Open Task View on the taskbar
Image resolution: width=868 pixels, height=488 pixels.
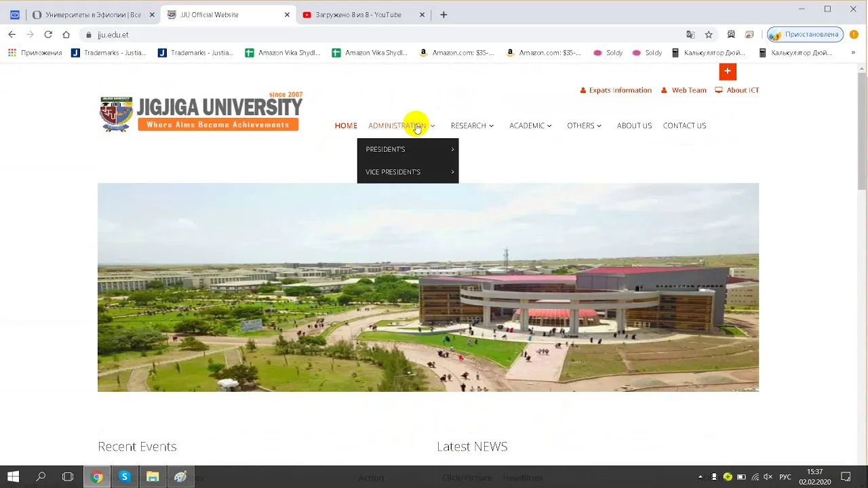point(68,477)
